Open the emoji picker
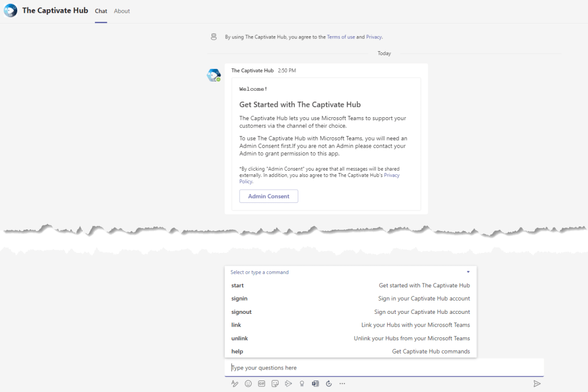The image size is (588, 392). [x=248, y=383]
